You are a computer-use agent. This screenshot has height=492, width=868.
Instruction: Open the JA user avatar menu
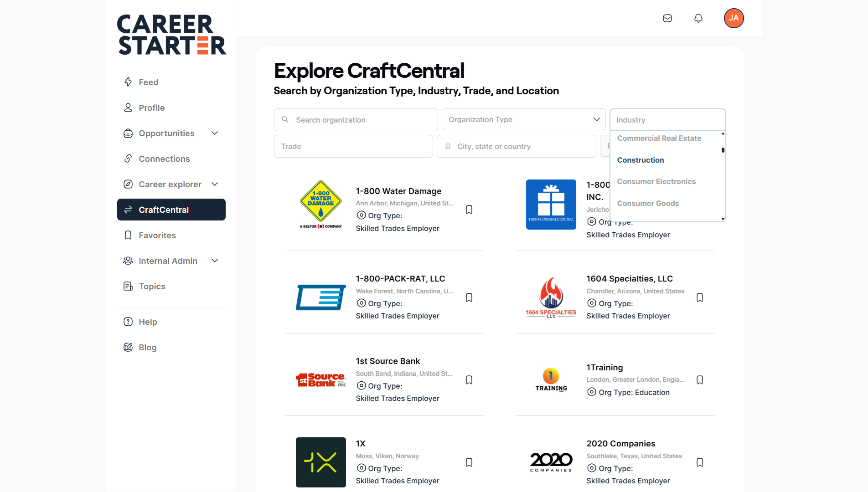coord(734,18)
